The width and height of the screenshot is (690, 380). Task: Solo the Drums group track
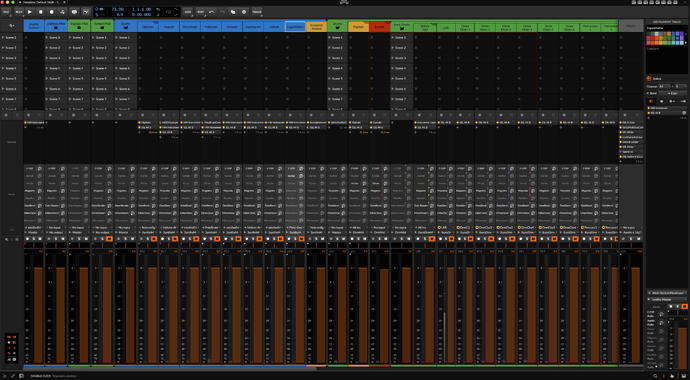pyautogui.click(x=338, y=239)
